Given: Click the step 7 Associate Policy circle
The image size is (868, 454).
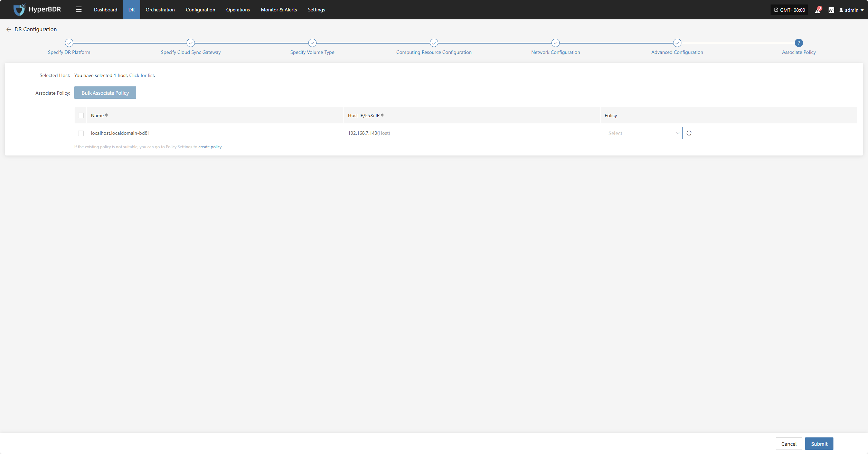Looking at the screenshot, I should click(x=799, y=43).
